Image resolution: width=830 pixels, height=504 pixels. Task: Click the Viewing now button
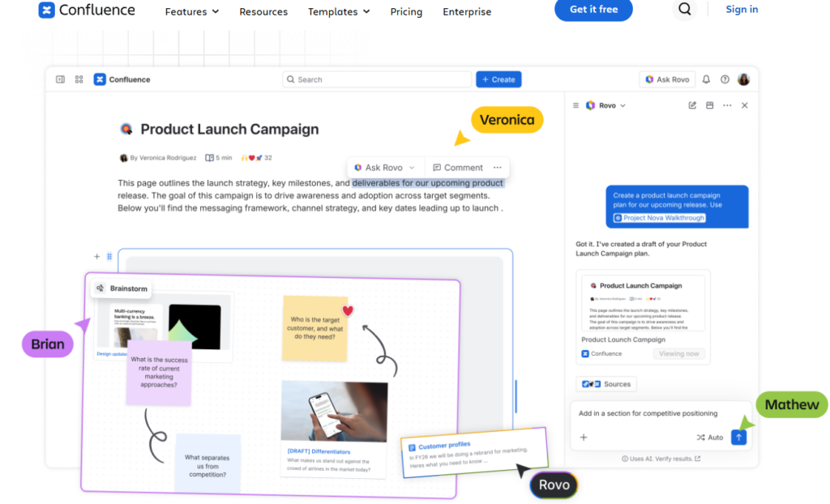click(x=678, y=353)
